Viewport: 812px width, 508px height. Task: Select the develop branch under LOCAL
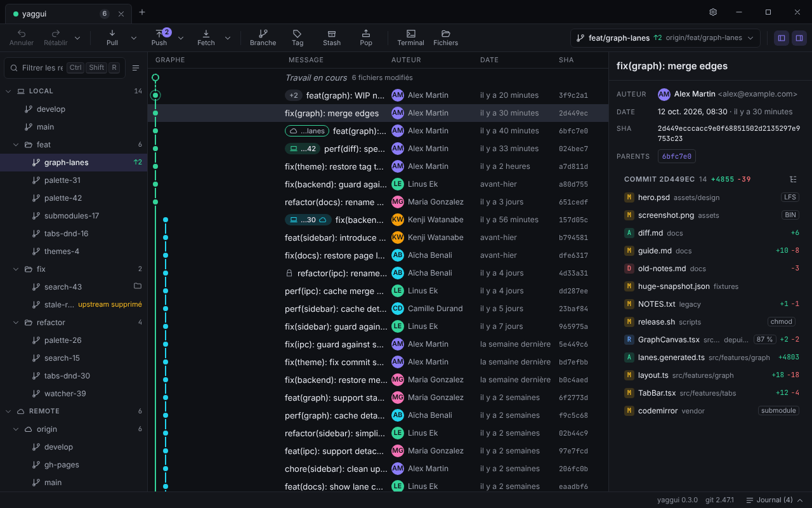point(74,109)
